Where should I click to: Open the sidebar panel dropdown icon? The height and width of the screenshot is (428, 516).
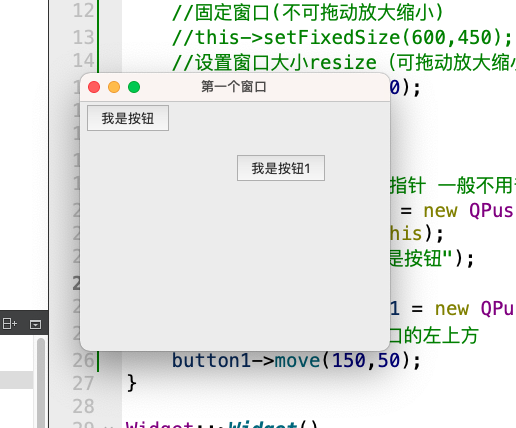click(x=35, y=324)
